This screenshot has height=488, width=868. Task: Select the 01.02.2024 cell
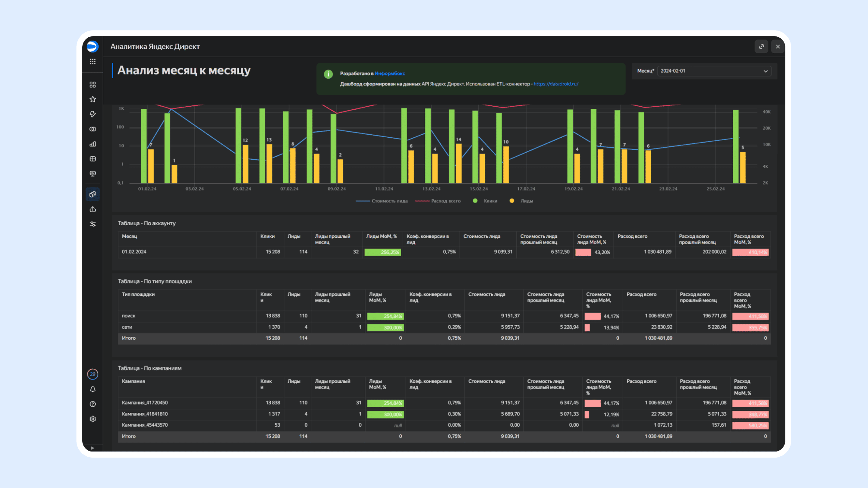(x=134, y=252)
